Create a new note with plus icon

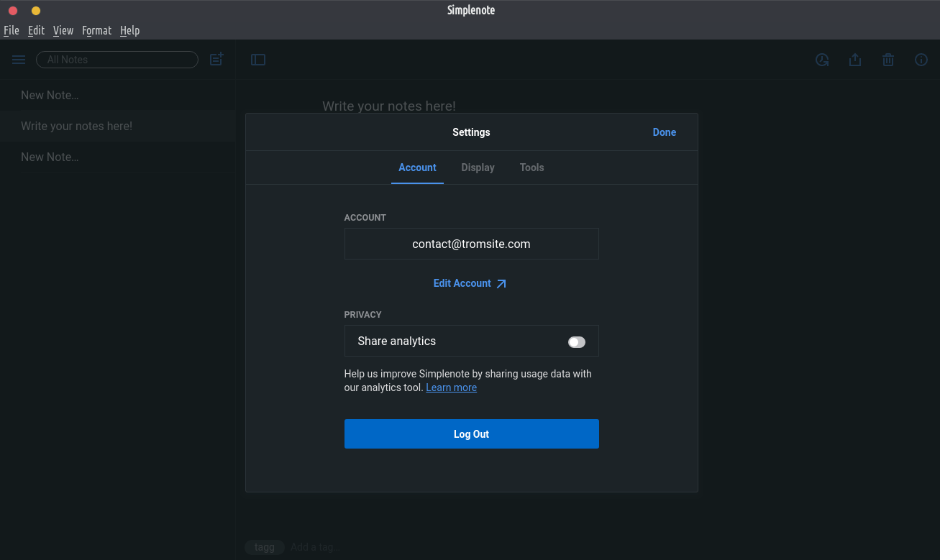(216, 60)
